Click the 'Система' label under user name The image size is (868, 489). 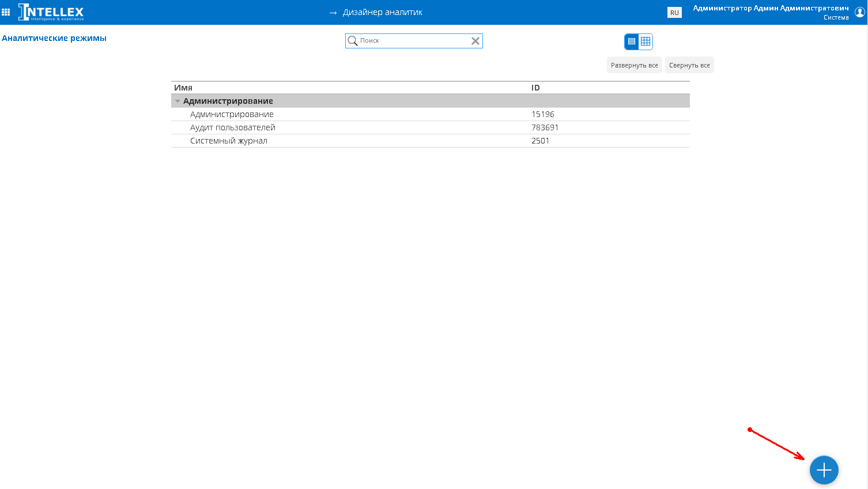click(836, 17)
